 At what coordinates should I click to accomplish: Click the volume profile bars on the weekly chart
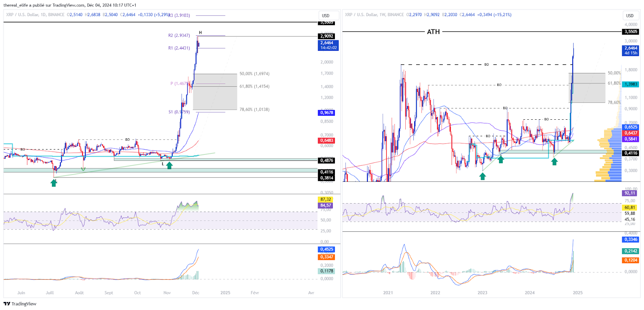tap(609, 155)
